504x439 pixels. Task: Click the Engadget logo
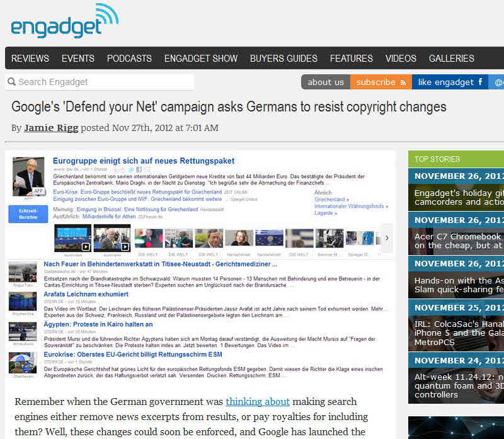pyautogui.click(x=65, y=21)
